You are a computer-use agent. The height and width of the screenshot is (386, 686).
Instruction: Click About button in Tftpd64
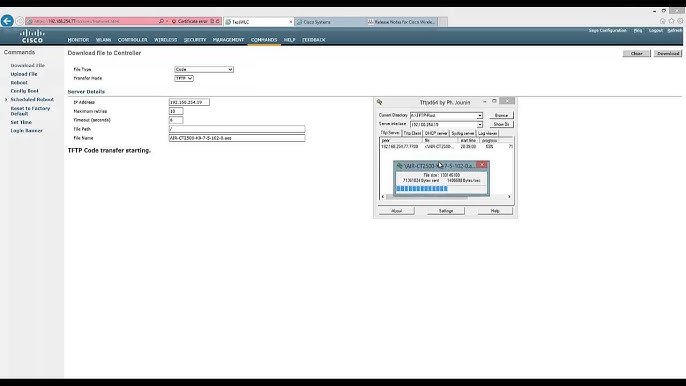(396, 211)
